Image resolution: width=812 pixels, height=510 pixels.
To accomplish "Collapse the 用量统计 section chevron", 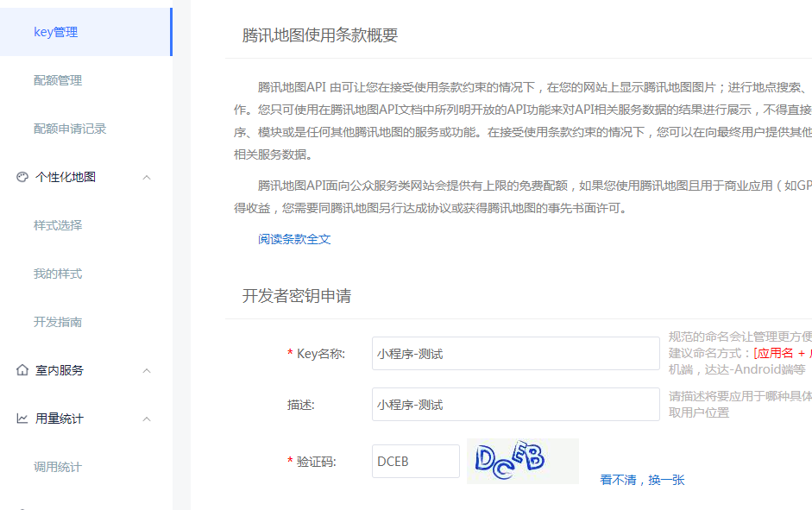I will 147,419.
